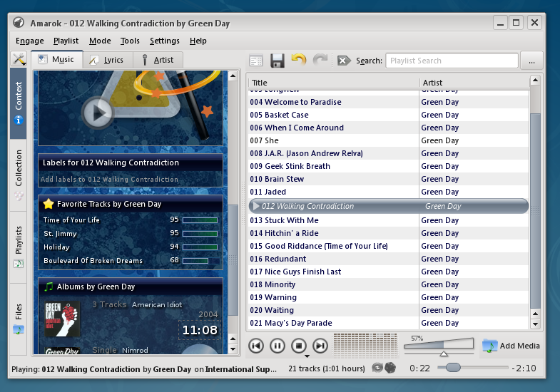This screenshot has height=392, width=560.
Task: Select track 005 Basket Case
Action: coord(389,115)
